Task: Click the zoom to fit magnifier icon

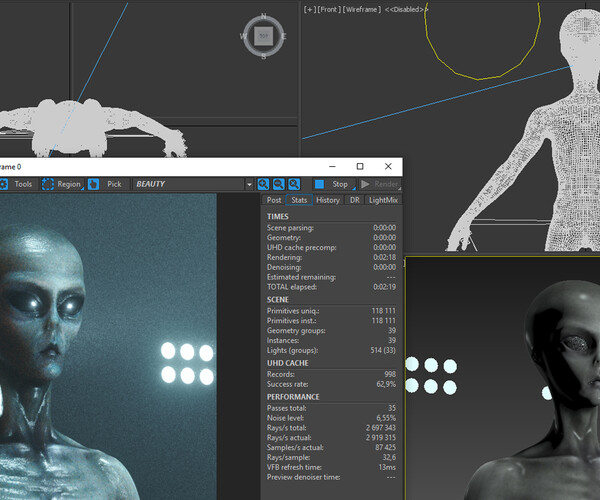Action: click(294, 184)
